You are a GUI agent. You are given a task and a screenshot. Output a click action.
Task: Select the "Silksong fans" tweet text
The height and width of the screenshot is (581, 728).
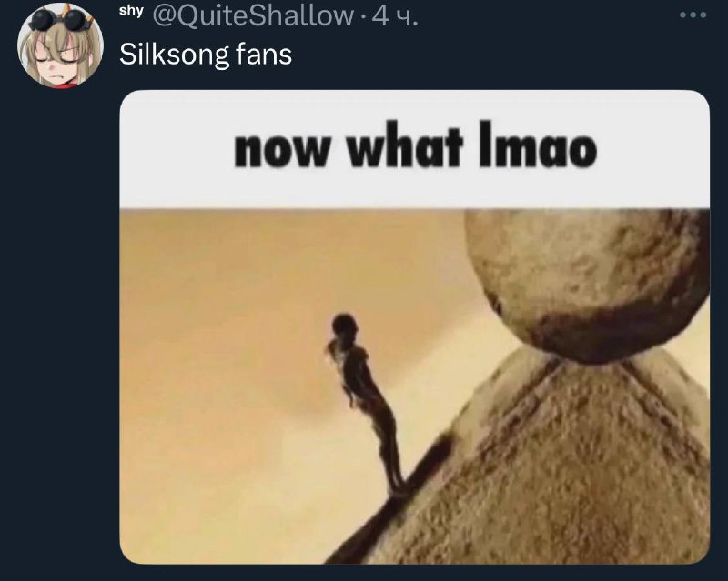pyautogui.click(x=206, y=55)
